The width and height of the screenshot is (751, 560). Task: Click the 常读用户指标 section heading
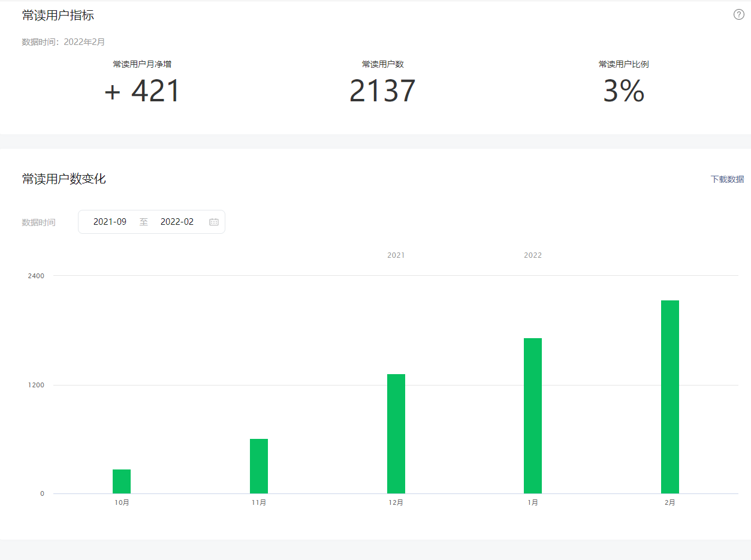pos(58,16)
